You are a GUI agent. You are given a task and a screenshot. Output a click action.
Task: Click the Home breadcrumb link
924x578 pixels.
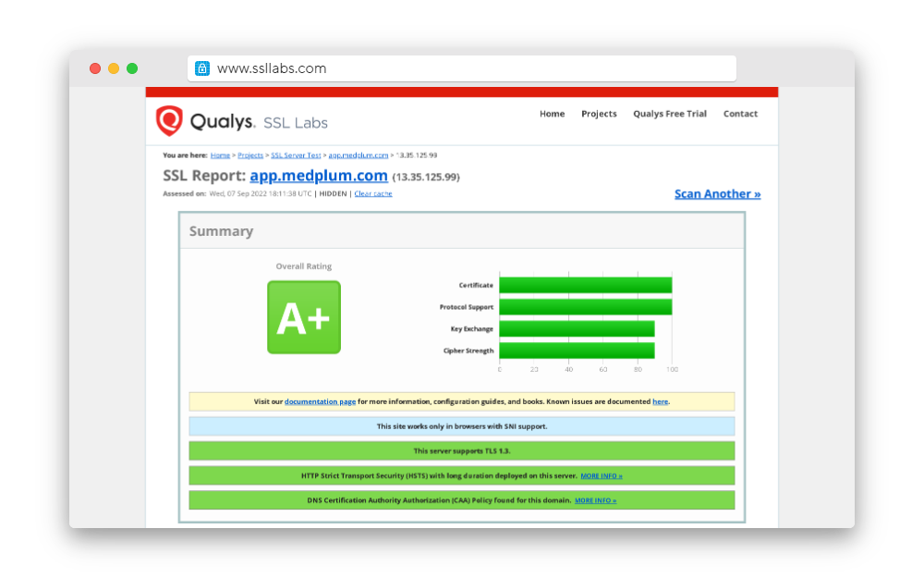220,155
